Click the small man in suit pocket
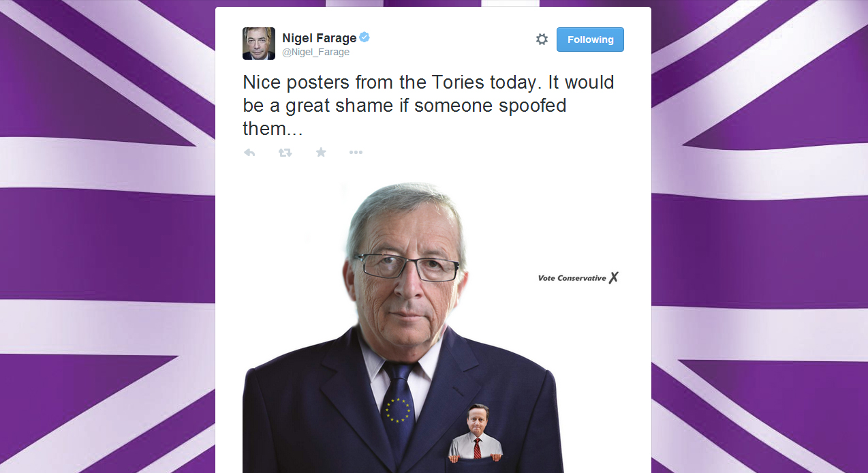Screen dimensions: 868x473 click(476, 433)
